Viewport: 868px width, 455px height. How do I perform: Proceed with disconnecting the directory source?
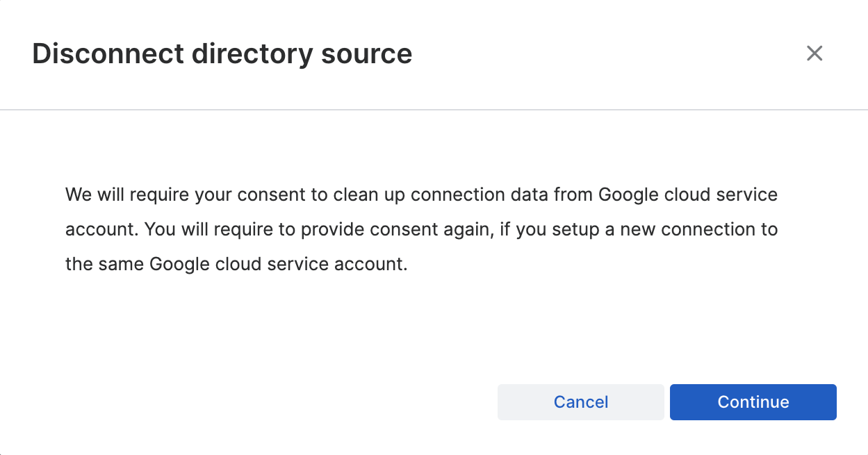coord(753,402)
